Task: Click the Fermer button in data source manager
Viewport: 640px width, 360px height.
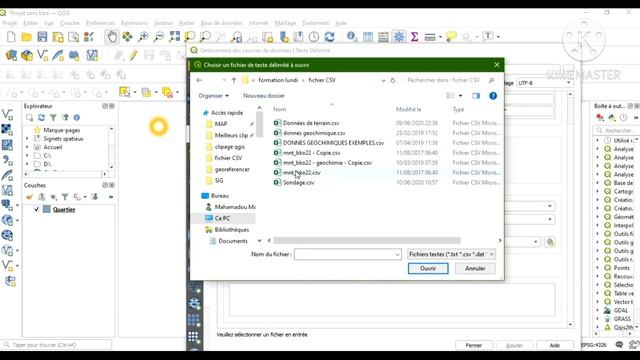Action: (x=473, y=345)
